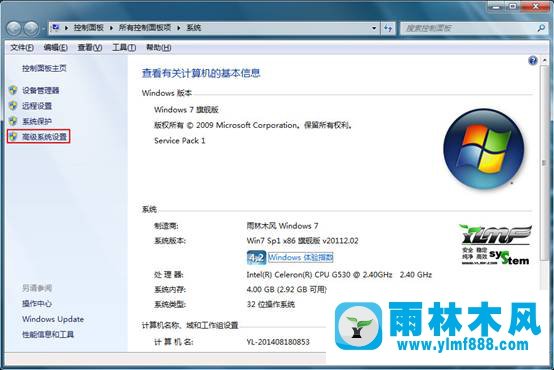This screenshot has width=554, height=370.
Task: Open the 查看(V) menu
Action: pyautogui.click(x=90, y=47)
